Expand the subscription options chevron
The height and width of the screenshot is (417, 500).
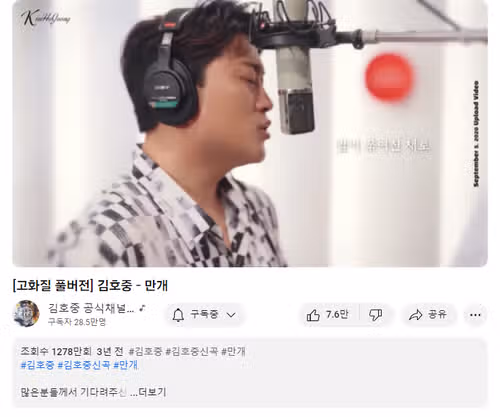point(231,315)
